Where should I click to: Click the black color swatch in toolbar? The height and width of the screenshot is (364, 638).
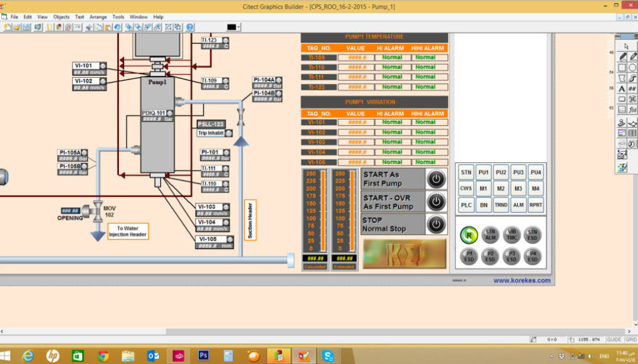(232, 27)
